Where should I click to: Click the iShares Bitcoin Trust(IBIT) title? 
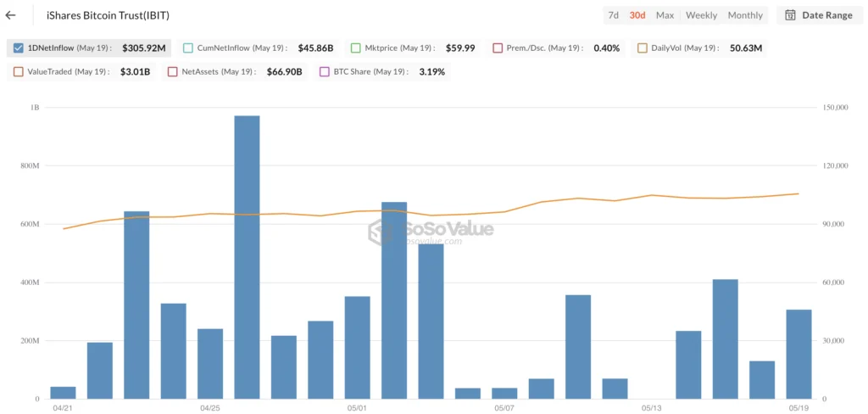108,15
